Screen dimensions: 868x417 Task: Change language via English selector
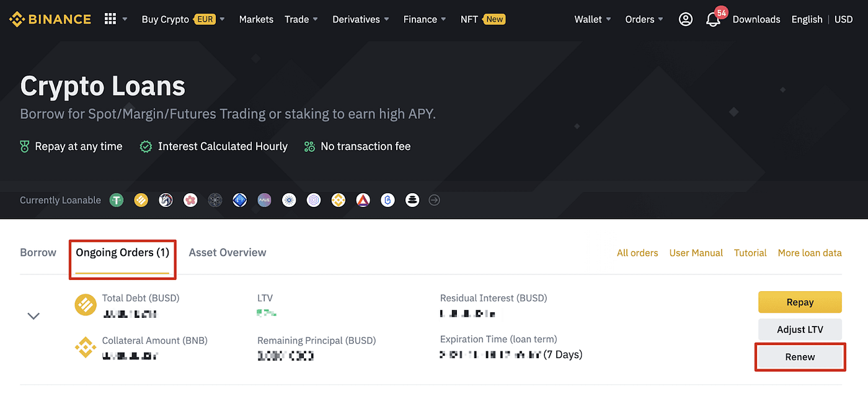click(x=807, y=19)
